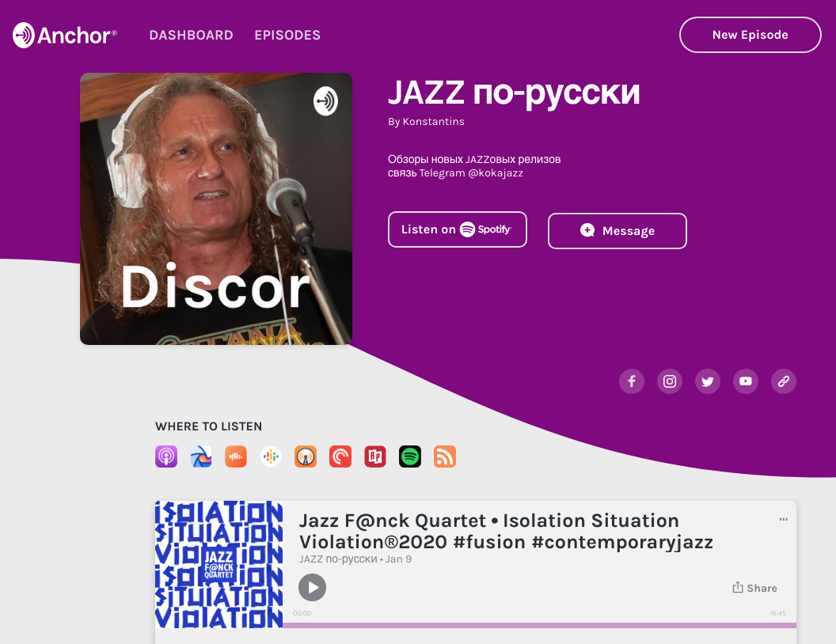The image size is (836, 644).
Task: Open the Apple Podcasts listening link
Action: pyautogui.click(x=165, y=456)
